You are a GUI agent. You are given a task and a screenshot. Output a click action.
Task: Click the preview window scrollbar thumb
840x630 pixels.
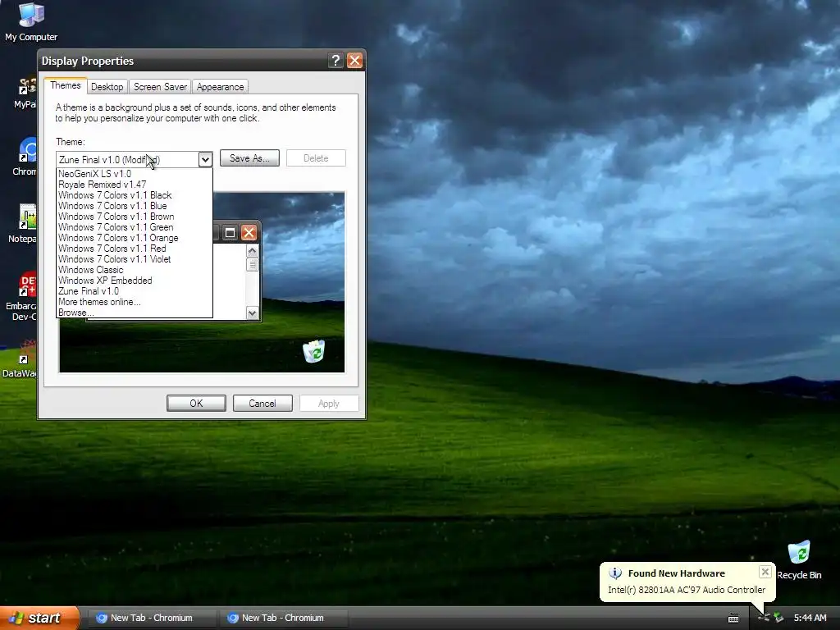tap(253, 265)
